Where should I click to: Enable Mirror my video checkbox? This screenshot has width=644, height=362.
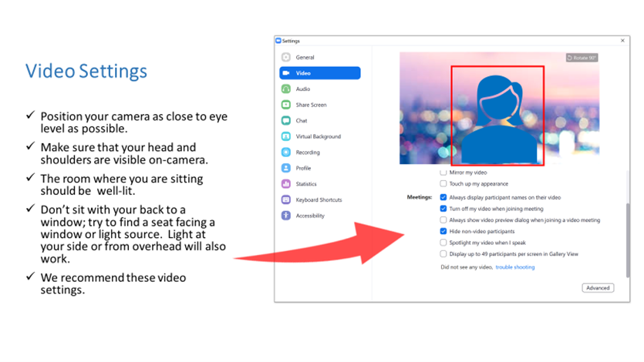pos(443,173)
